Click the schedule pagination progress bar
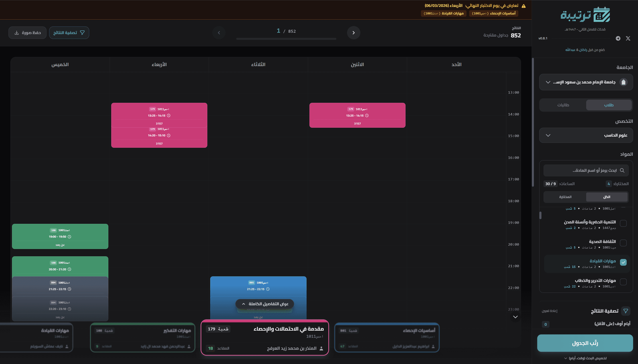The width and height of the screenshot is (638, 364). 286,39
